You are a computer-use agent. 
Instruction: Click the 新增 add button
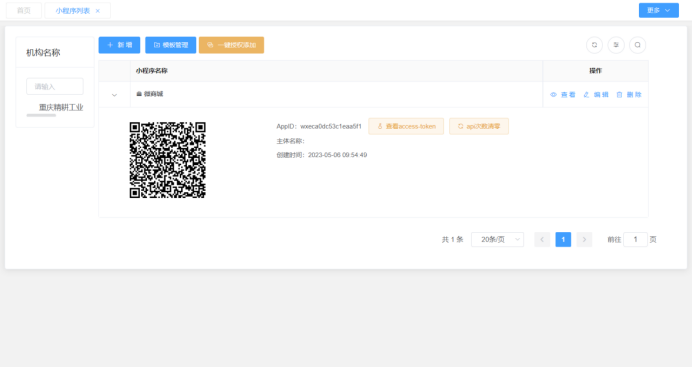pos(119,45)
